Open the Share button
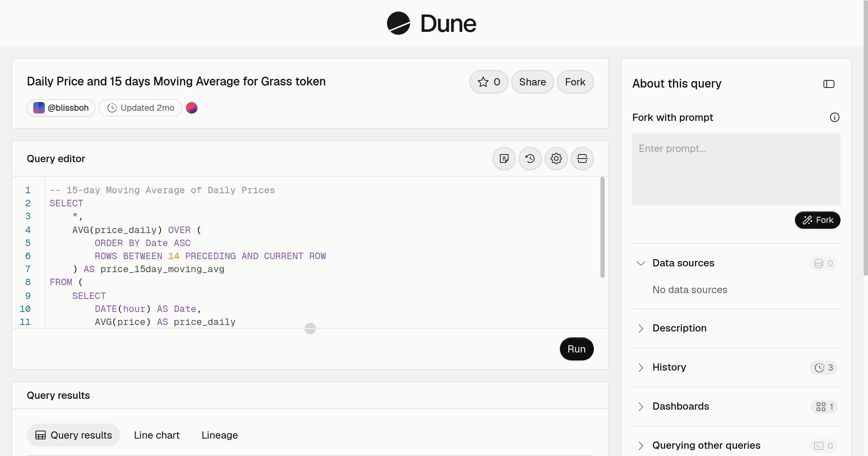The image size is (868, 456). (x=532, y=82)
